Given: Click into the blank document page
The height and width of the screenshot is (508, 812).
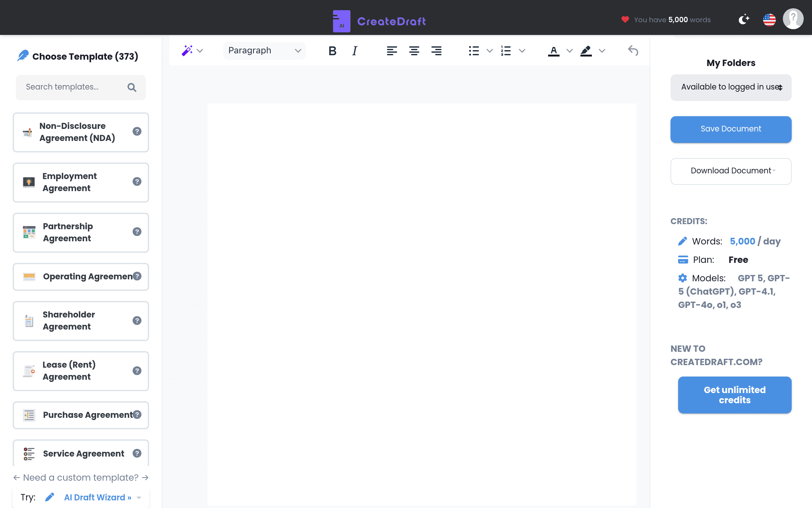Looking at the screenshot, I should coord(422,304).
